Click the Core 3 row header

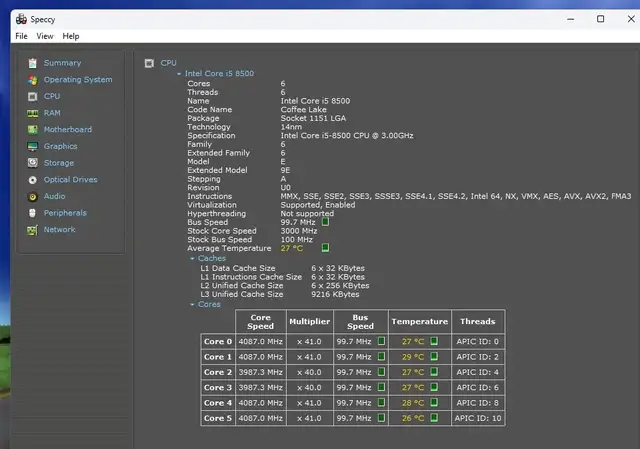click(x=218, y=387)
